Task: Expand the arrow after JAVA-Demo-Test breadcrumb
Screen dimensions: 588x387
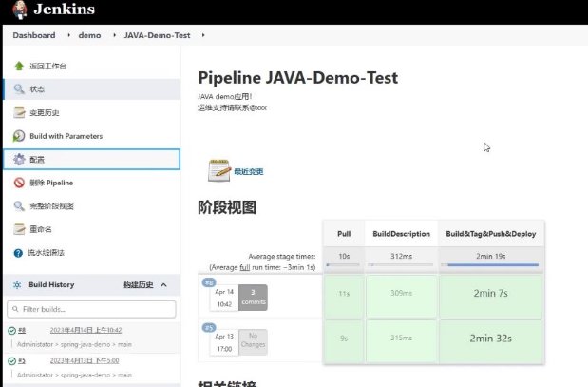Action: [203, 35]
